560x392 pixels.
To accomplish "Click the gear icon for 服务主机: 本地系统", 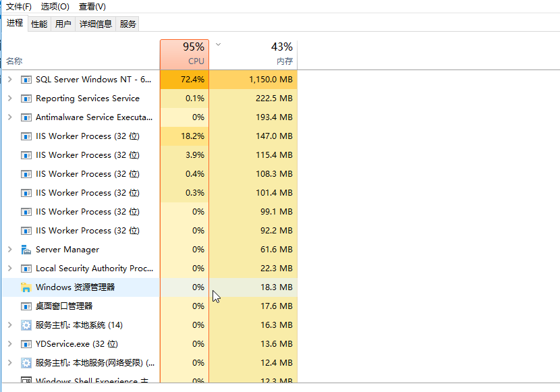I will click(26, 325).
